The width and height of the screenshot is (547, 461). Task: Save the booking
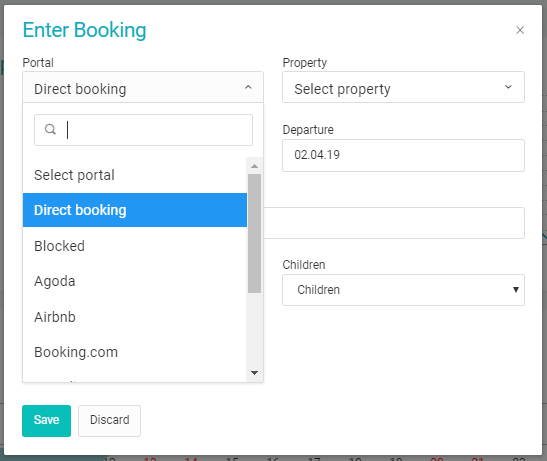[x=46, y=421]
